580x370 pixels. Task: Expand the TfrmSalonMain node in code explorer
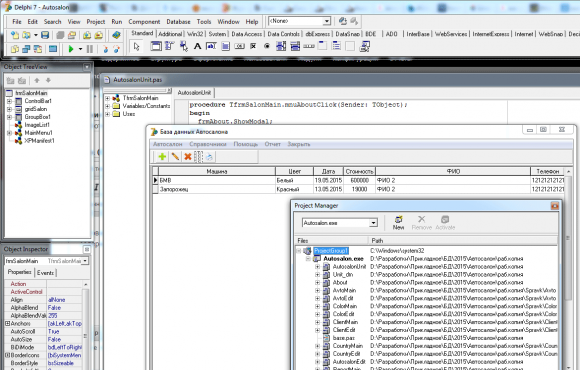pos(107,98)
